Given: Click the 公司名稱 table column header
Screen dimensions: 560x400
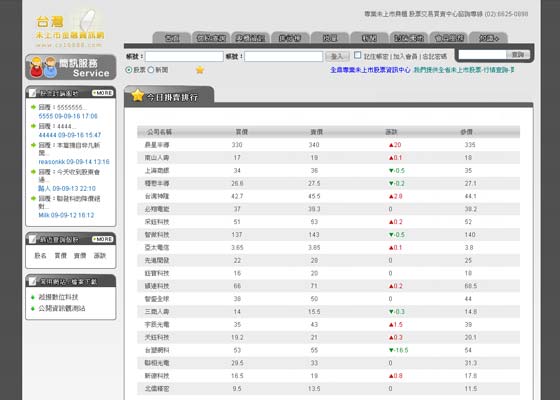Looking at the screenshot, I should point(159,132).
